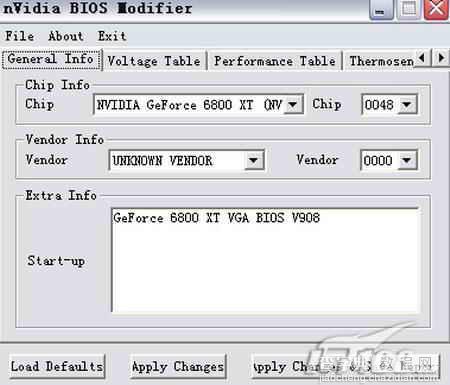Click the Exit menu item
The image size is (450, 385).
[x=112, y=36]
